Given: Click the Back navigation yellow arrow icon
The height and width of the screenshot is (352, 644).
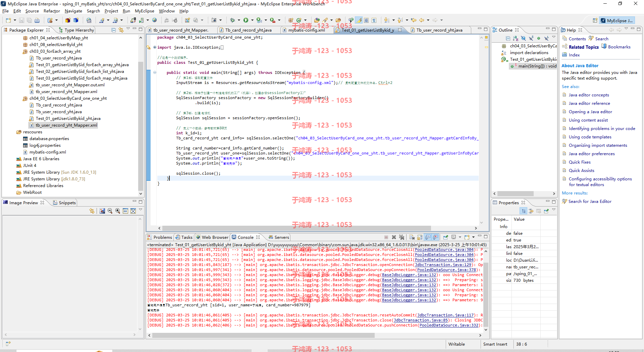Looking at the screenshot, I should pos(422,20).
